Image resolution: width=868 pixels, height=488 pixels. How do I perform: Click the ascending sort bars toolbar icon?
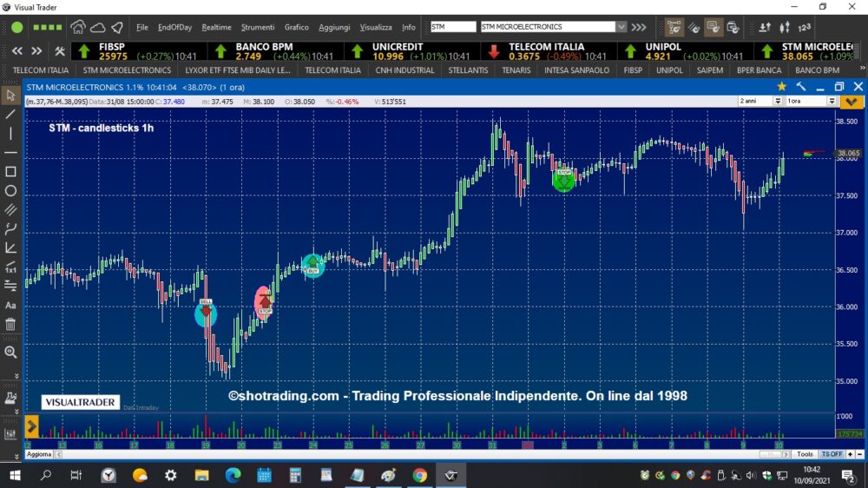click(x=765, y=27)
